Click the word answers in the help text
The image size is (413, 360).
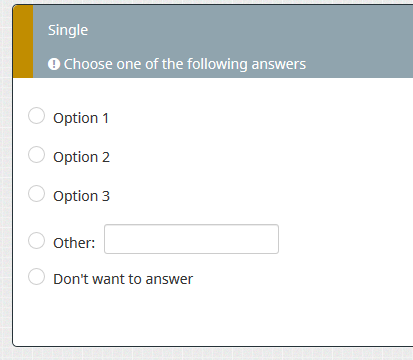[279, 64]
